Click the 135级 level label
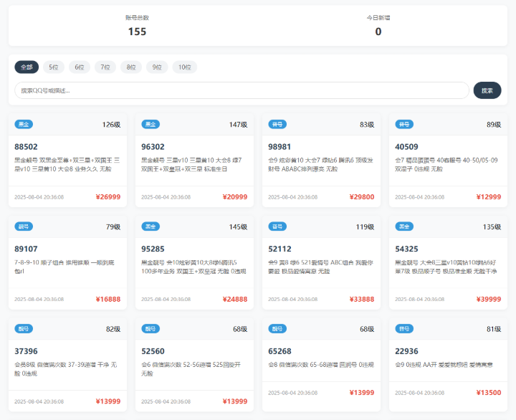Viewport: 516px width, 420px height. click(492, 226)
